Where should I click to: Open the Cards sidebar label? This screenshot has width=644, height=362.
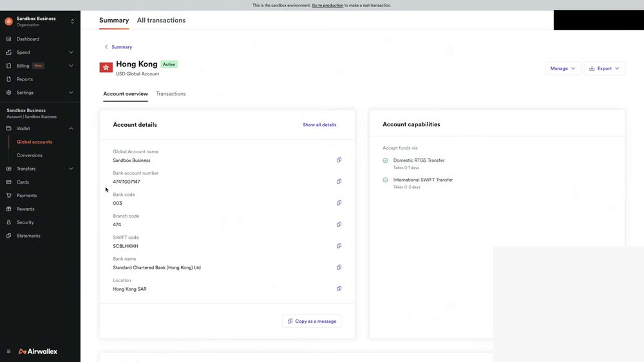tap(23, 182)
